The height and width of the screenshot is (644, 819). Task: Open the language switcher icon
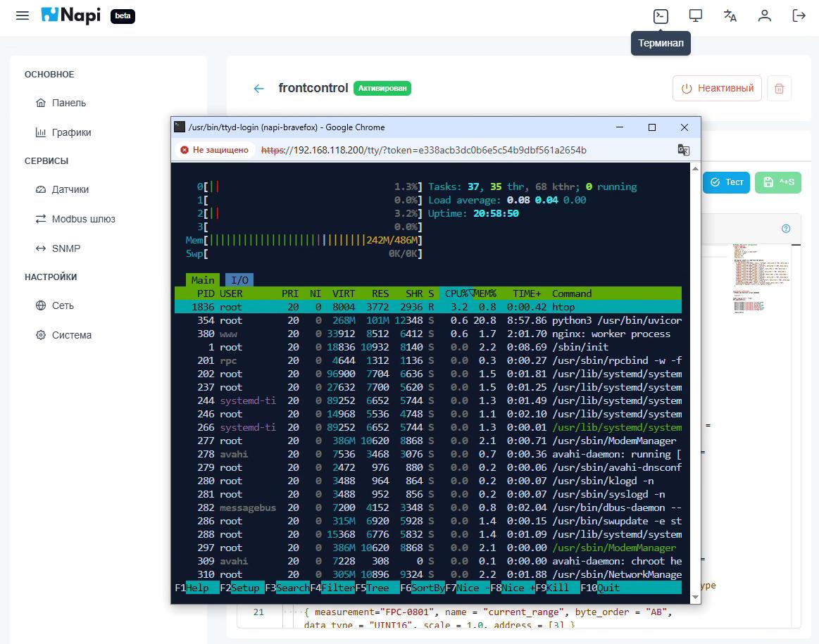(x=730, y=15)
